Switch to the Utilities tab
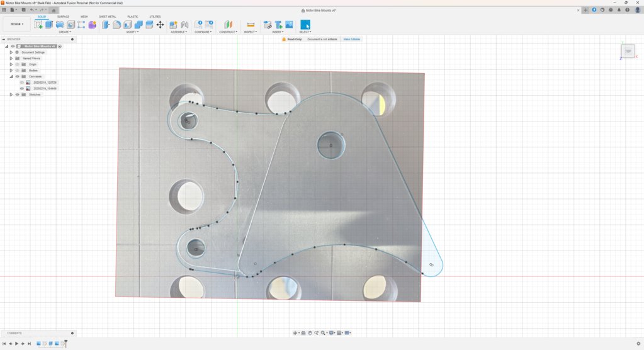The width and height of the screenshot is (644, 350). (155, 16)
